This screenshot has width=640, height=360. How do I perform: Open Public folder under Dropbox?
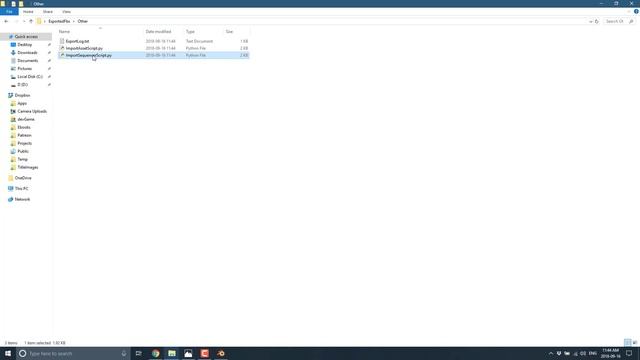tap(23, 151)
